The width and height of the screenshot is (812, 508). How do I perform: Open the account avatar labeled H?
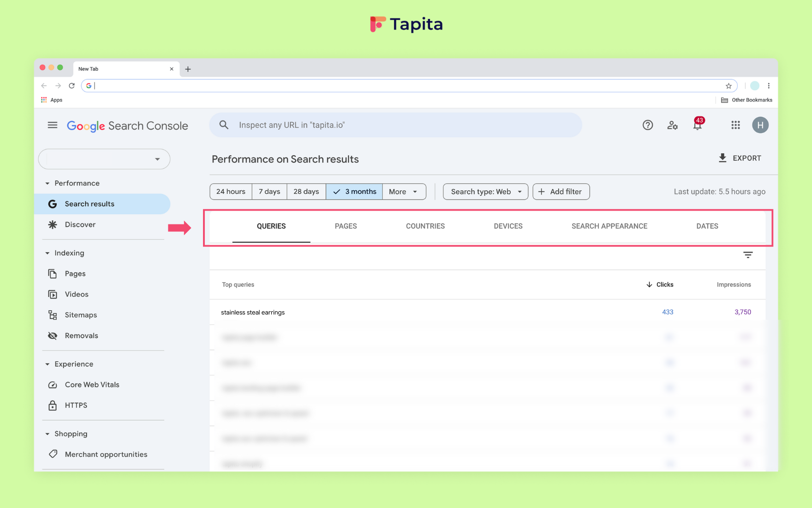760,125
